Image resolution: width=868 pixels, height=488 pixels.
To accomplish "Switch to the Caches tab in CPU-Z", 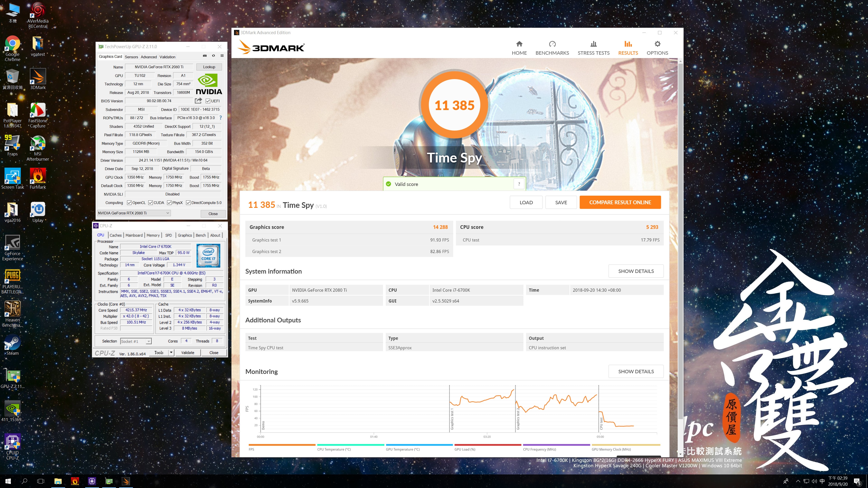I will click(116, 235).
